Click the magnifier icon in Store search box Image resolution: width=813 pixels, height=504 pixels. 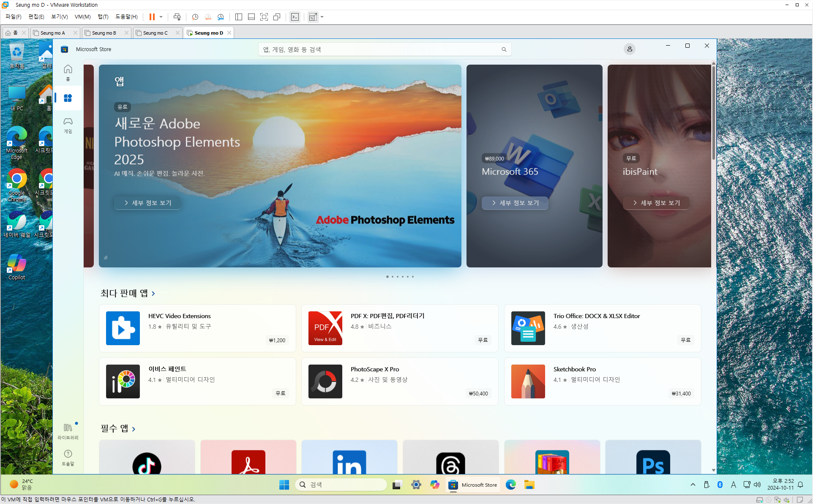point(504,49)
